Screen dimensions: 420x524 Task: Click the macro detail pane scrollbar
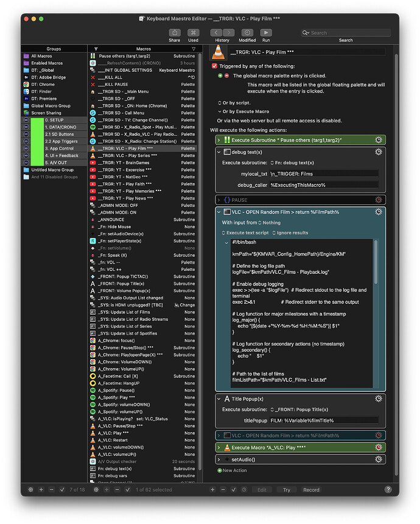(396, 264)
